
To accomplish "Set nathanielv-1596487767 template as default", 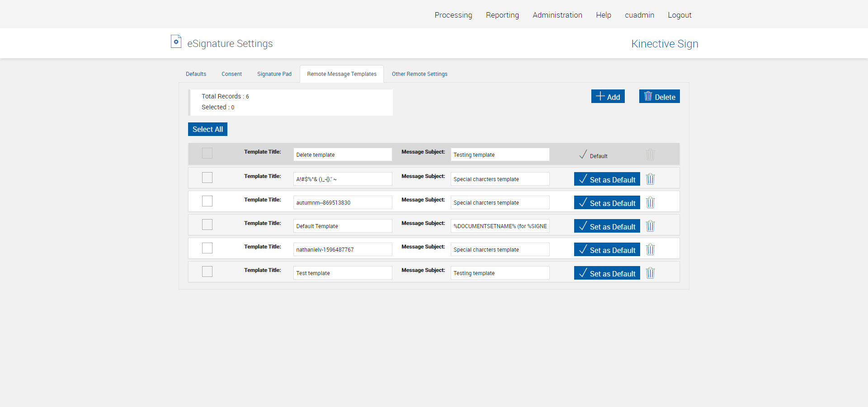I will [607, 250].
